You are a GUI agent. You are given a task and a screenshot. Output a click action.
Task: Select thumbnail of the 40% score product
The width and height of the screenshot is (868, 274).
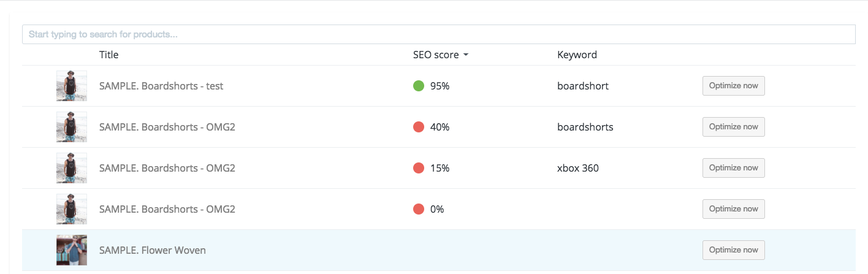click(x=72, y=127)
